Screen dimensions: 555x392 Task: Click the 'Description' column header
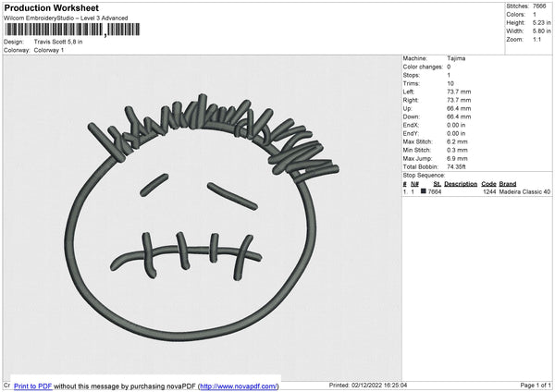461,184
